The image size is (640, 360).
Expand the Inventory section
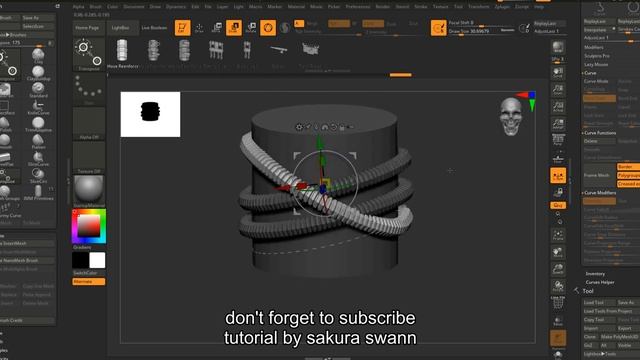pos(595,274)
